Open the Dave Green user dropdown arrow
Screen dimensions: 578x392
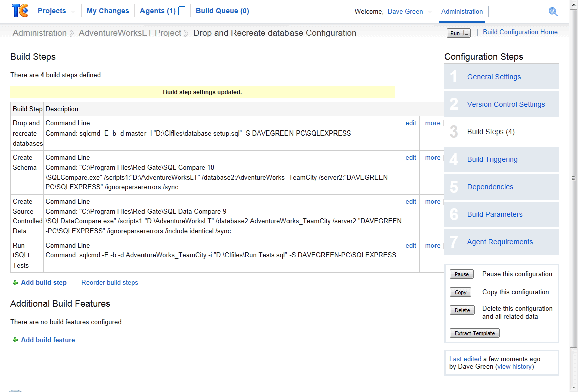(430, 12)
